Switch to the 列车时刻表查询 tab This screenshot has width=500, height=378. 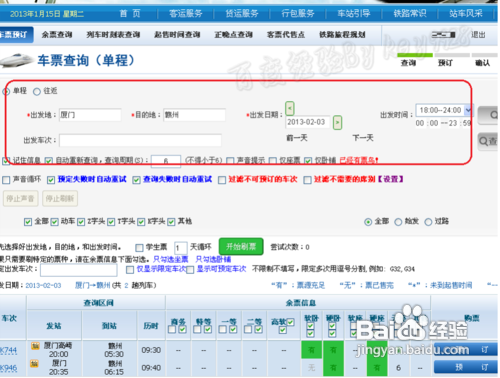(113, 35)
